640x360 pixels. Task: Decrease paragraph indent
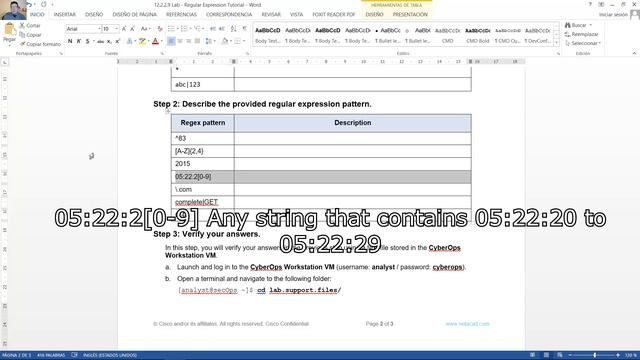pyautogui.click(x=213, y=29)
